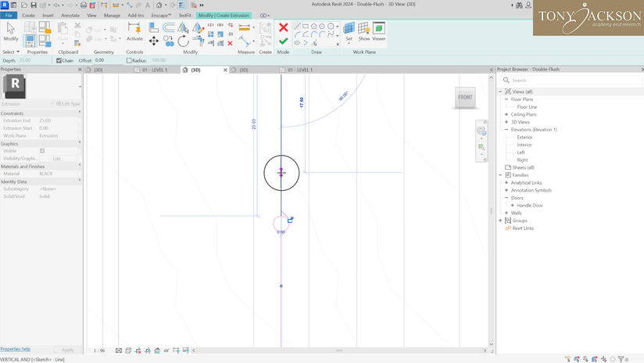Select Handle Door family in browser

(x=530, y=205)
